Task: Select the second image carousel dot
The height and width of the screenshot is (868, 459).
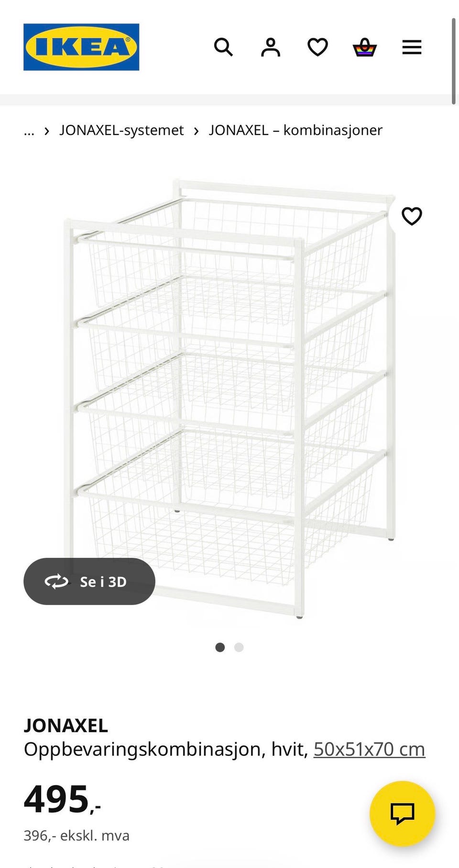Action: 239,647
